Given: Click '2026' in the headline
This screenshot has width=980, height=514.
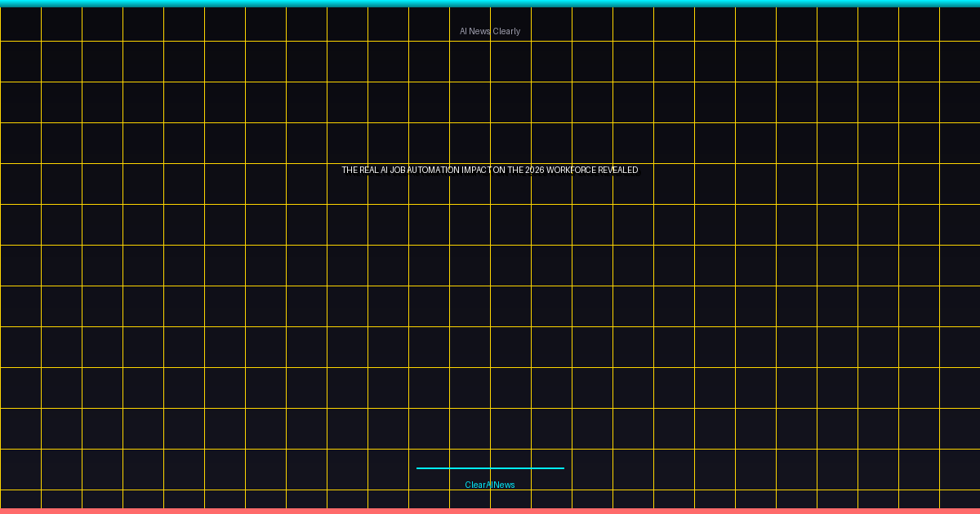Looking at the screenshot, I should pyautogui.click(x=535, y=171).
